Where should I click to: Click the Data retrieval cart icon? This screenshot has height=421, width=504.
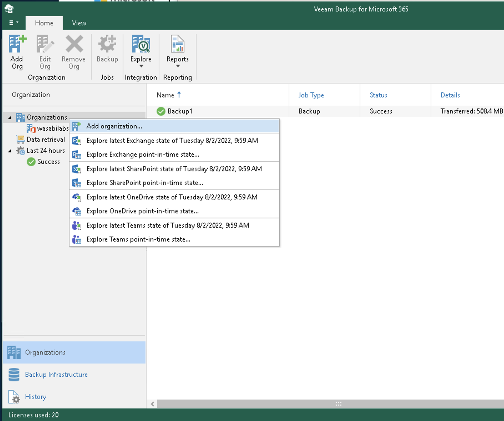20,140
